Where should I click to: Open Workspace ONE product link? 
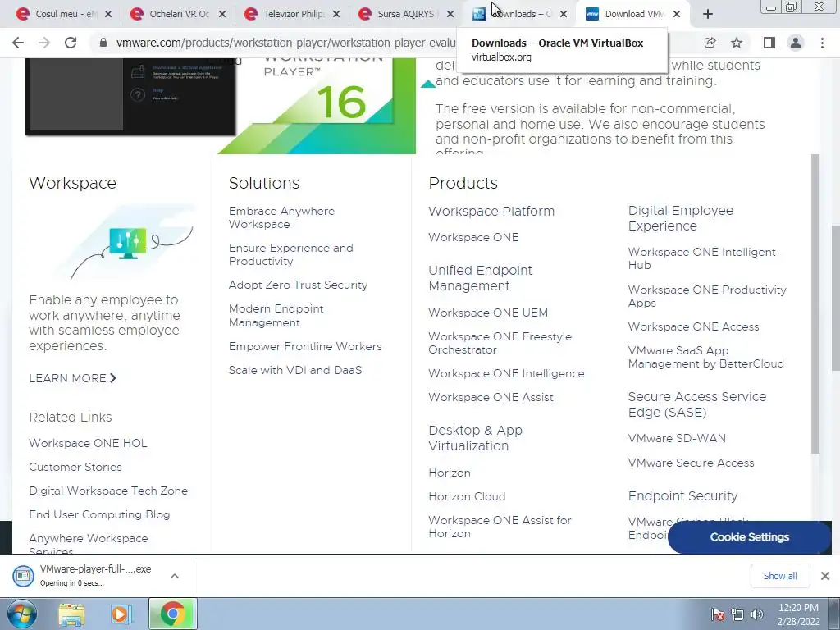(x=473, y=237)
